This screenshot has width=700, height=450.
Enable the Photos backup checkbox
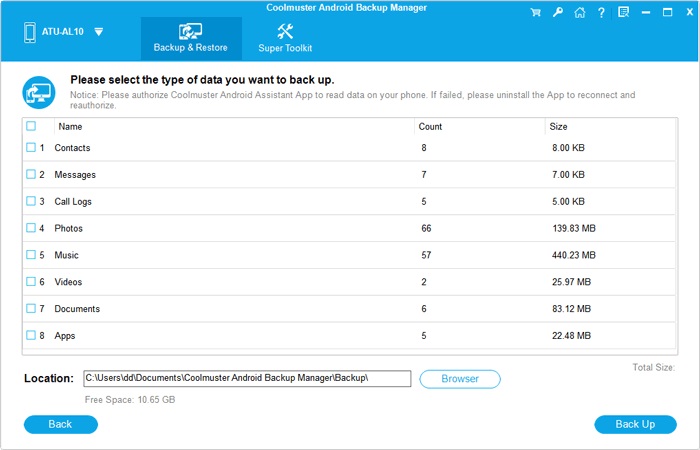[31, 228]
